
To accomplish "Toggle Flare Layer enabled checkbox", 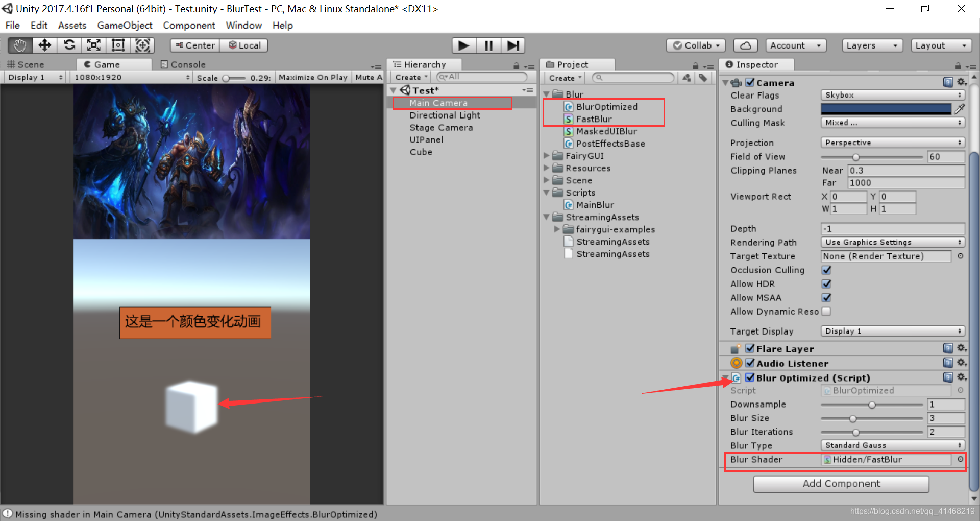I will click(x=750, y=348).
